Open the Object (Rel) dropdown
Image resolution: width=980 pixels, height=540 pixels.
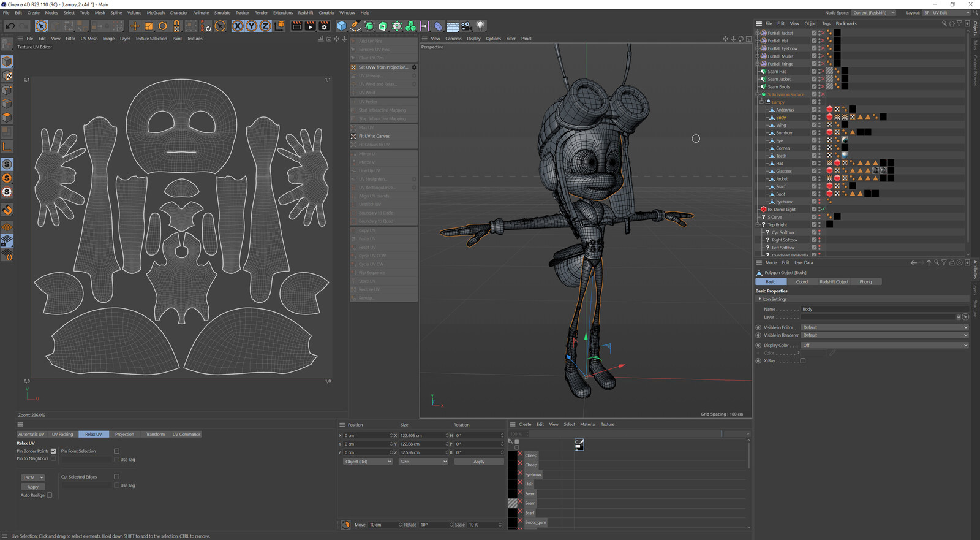(x=367, y=462)
